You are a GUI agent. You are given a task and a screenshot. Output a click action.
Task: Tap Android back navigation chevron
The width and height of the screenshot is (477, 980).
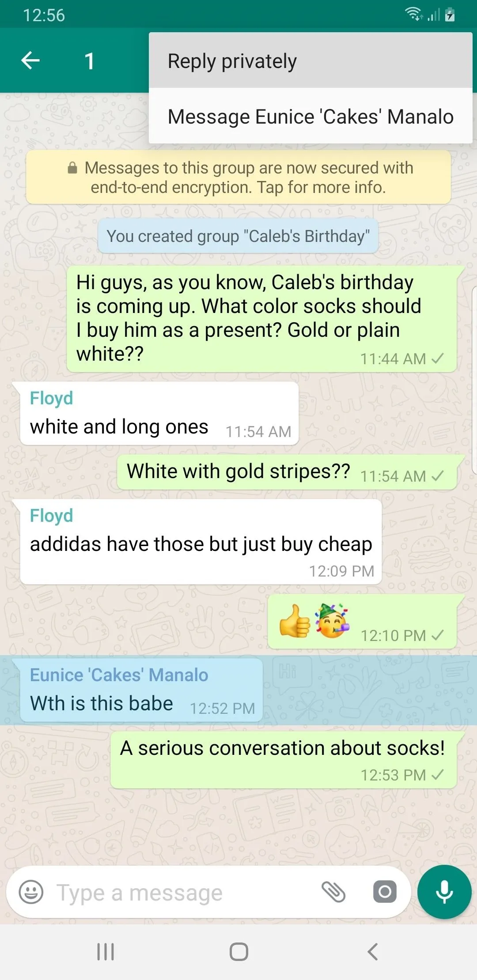(372, 952)
